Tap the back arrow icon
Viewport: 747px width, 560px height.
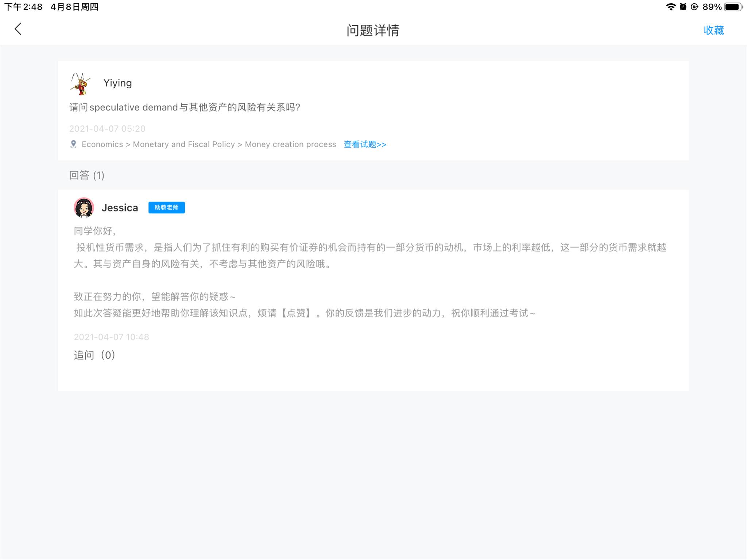[x=18, y=29]
